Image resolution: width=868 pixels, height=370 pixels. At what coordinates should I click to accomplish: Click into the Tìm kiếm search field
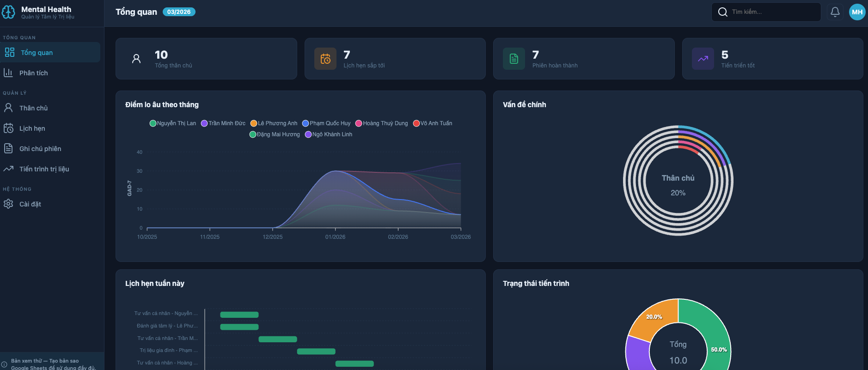pos(772,12)
